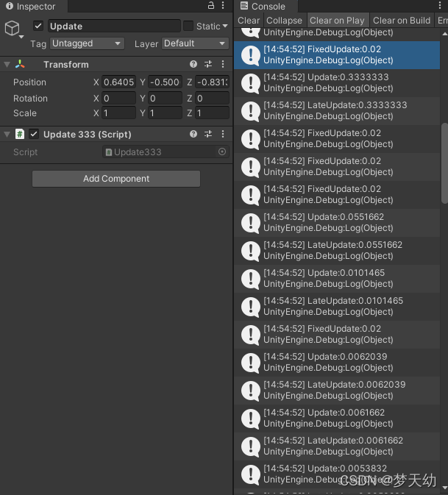Image resolution: width=448 pixels, height=495 pixels.
Task: Disable the Update 333 script component checkbox
Action: click(34, 134)
